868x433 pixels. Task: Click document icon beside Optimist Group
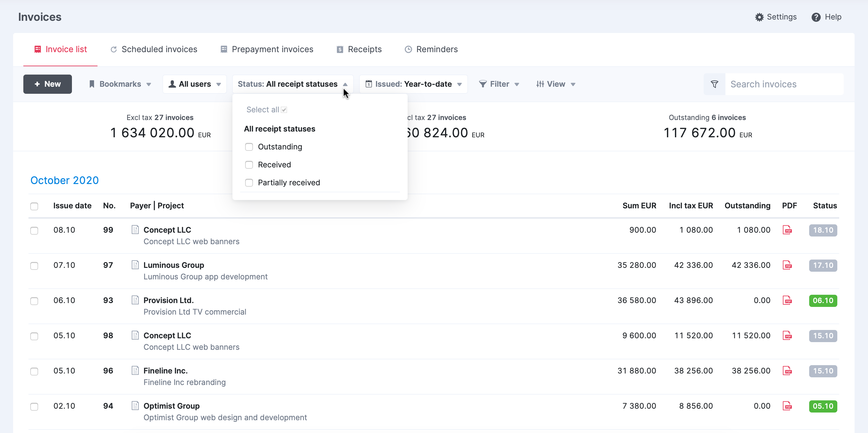(x=135, y=405)
